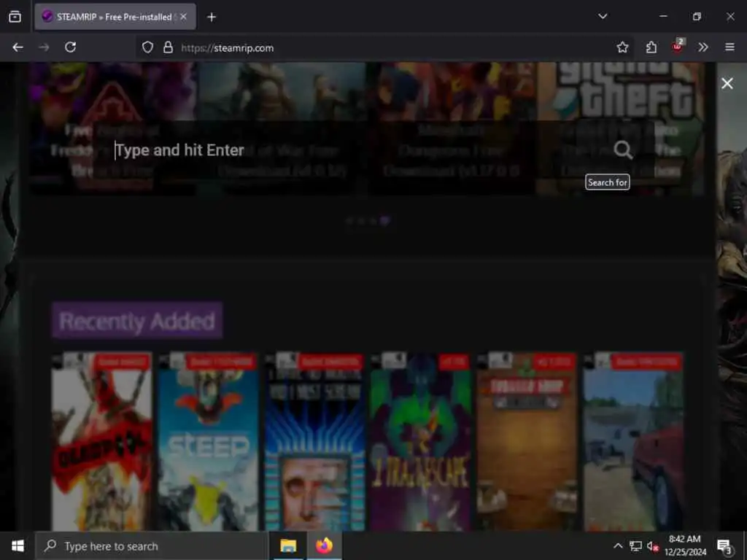Image resolution: width=747 pixels, height=560 pixels.
Task: Open the Windows Start menu
Action: click(x=18, y=546)
